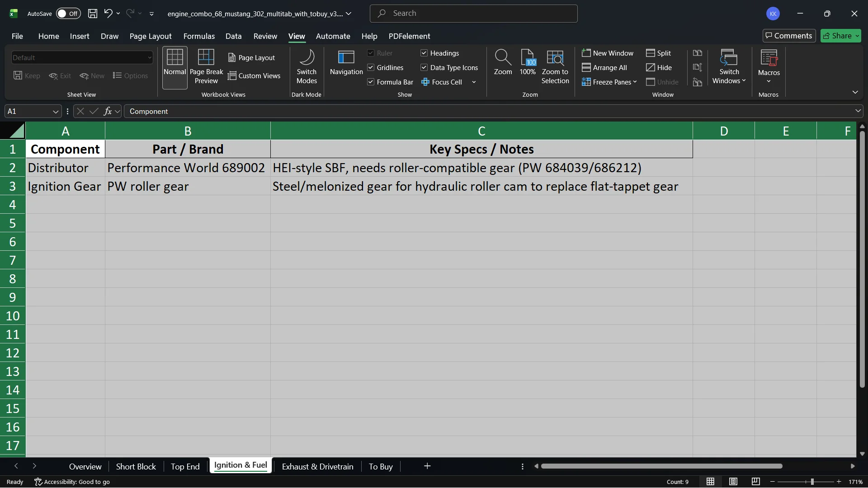
Task: Switch to Page Layout view
Action: coord(252,58)
